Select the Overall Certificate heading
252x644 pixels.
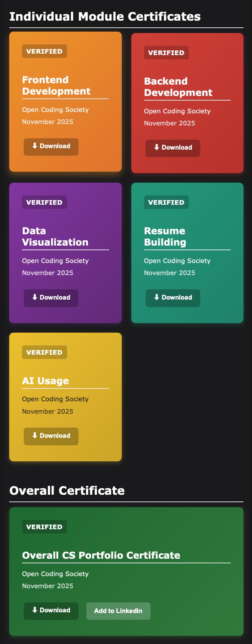pos(67,490)
